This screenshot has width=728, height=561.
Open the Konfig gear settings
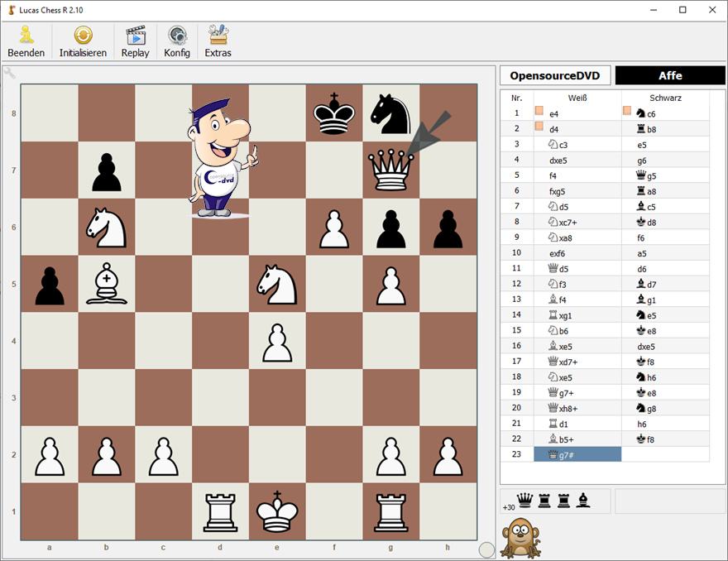tap(177, 41)
